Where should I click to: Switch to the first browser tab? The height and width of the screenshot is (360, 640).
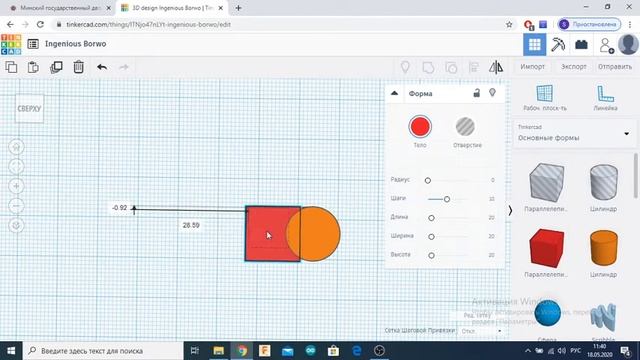point(60,8)
